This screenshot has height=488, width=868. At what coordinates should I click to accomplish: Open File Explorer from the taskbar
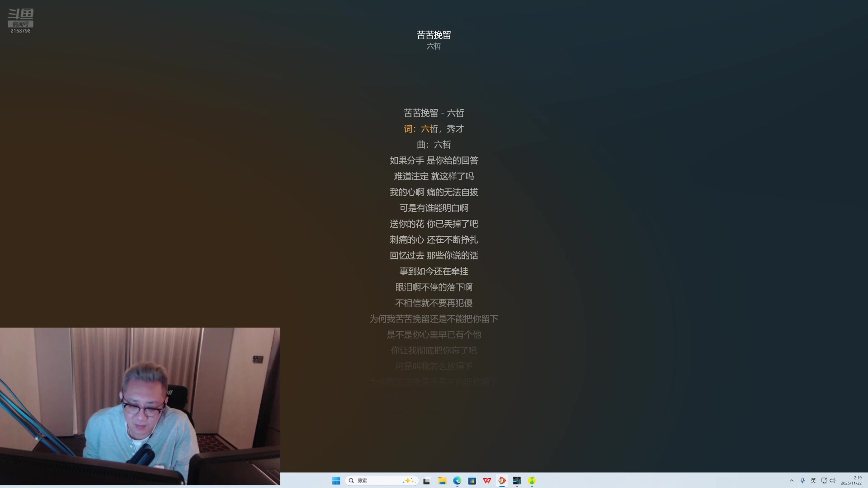442,480
